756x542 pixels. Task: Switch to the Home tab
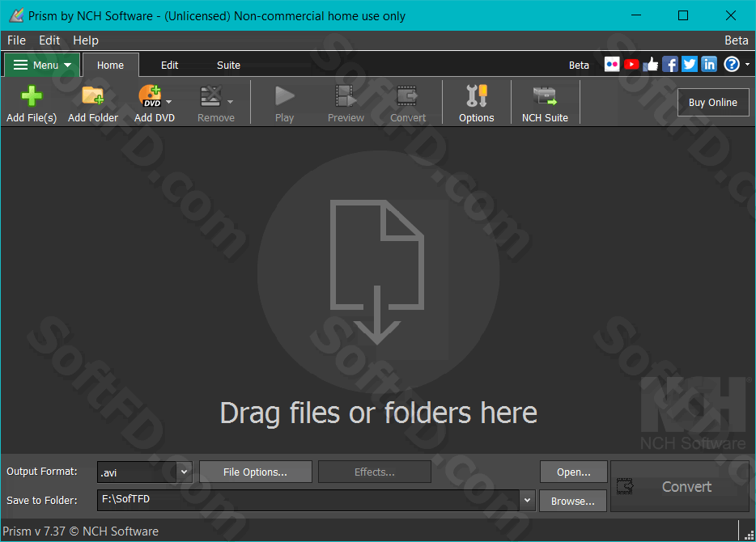(x=110, y=65)
